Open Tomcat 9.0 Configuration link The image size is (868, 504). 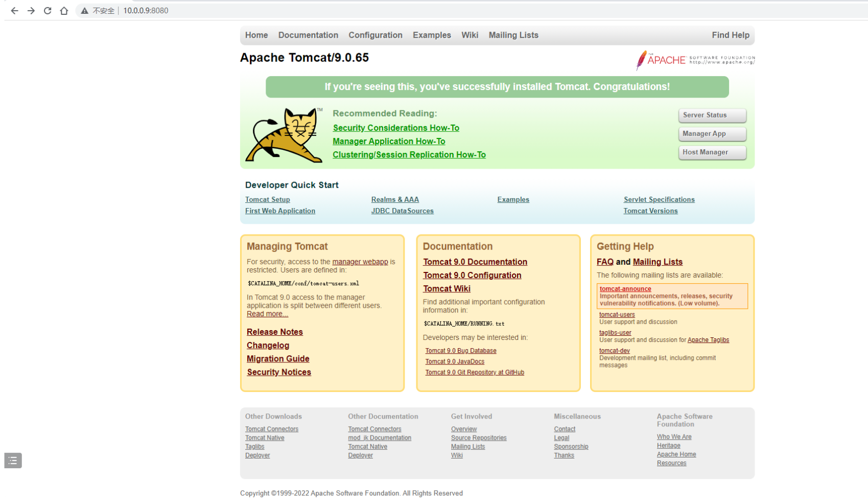coord(472,275)
